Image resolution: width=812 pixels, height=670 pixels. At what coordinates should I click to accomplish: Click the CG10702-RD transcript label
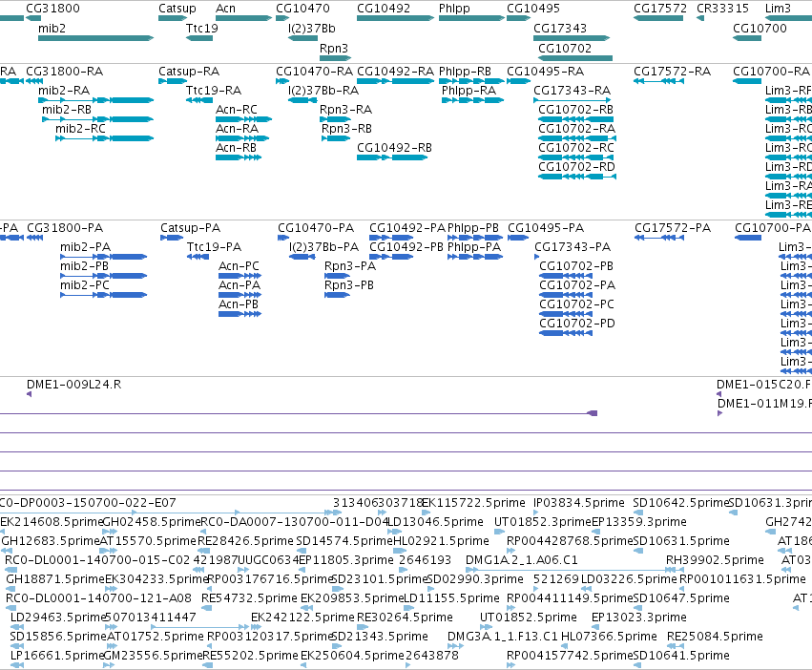pyautogui.click(x=576, y=167)
